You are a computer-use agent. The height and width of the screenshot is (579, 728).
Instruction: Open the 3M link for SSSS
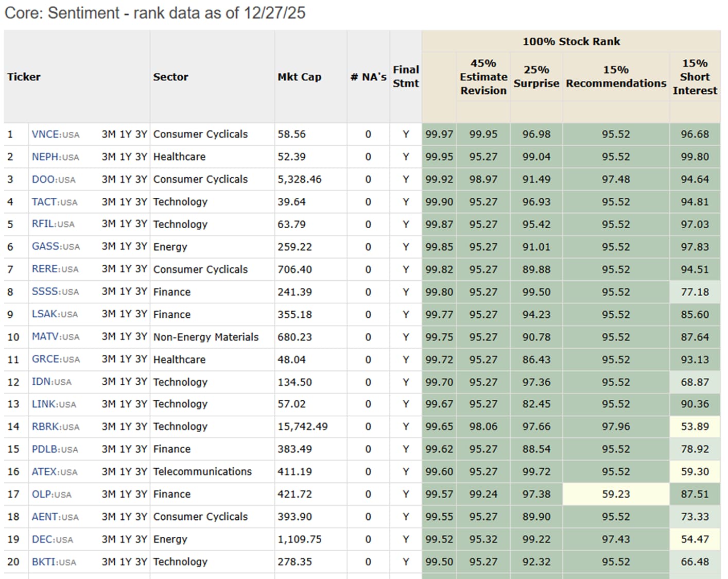pyautogui.click(x=109, y=292)
